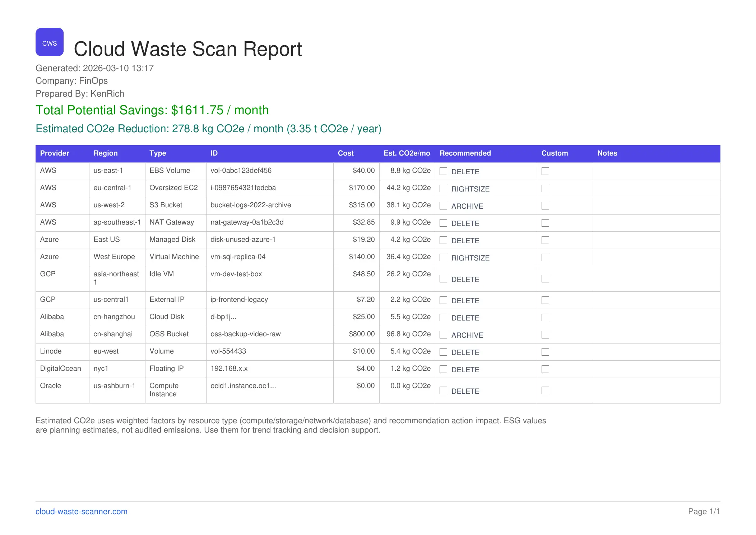This screenshot has height=535, width=756.
Task: Click the CWS logo badge
Action: [x=50, y=42]
